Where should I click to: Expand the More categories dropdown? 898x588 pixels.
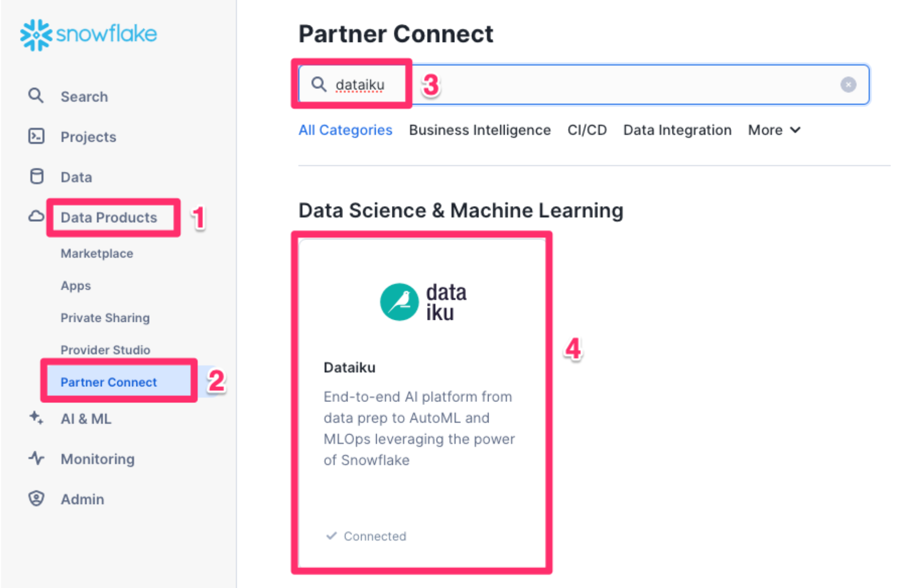[x=774, y=130]
